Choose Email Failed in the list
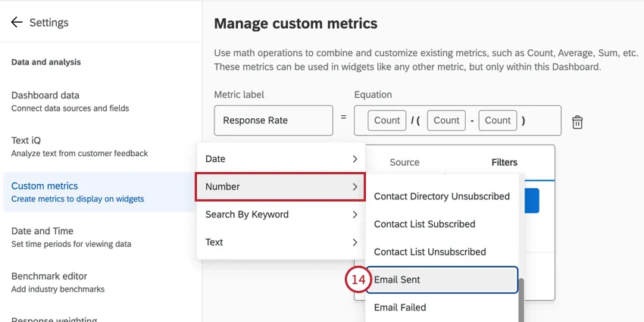Image resolution: width=644 pixels, height=322 pixels. (x=442, y=308)
